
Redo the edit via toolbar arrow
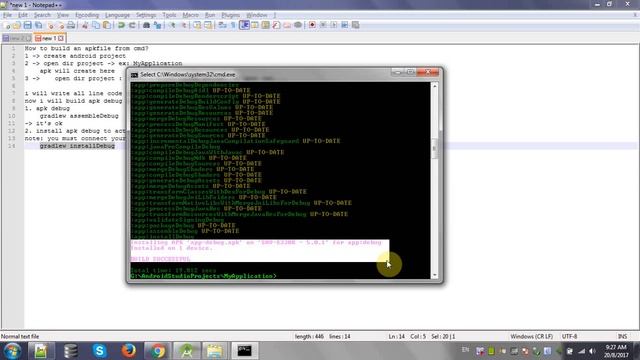[132, 25]
